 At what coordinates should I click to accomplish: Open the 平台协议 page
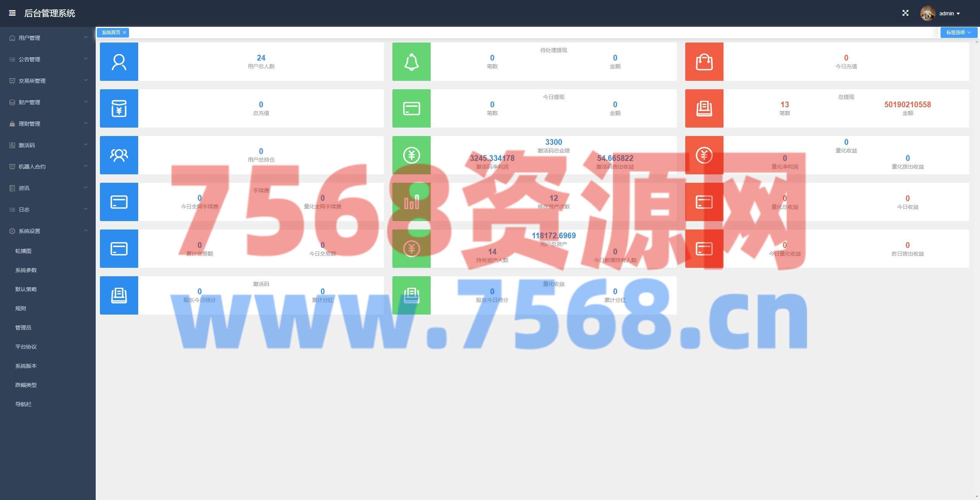[x=26, y=347]
